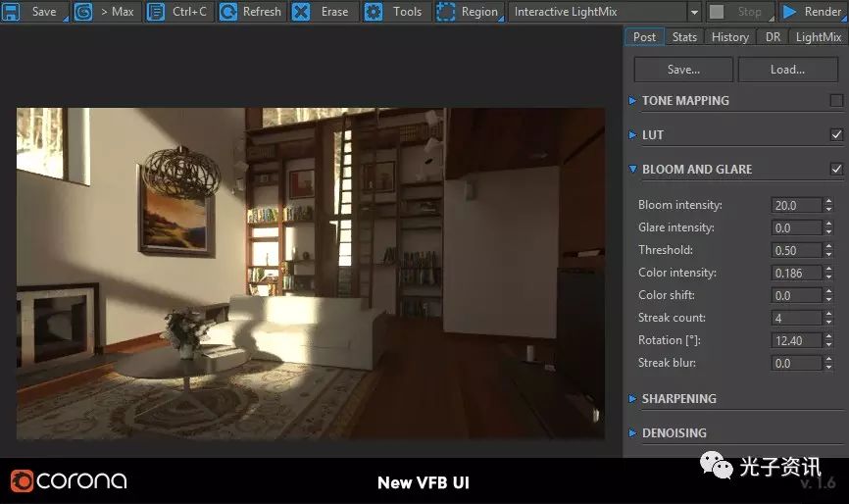Expand the Sharpening section
Image resolution: width=849 pixels, height=504 pixels.
click(632, 398)
